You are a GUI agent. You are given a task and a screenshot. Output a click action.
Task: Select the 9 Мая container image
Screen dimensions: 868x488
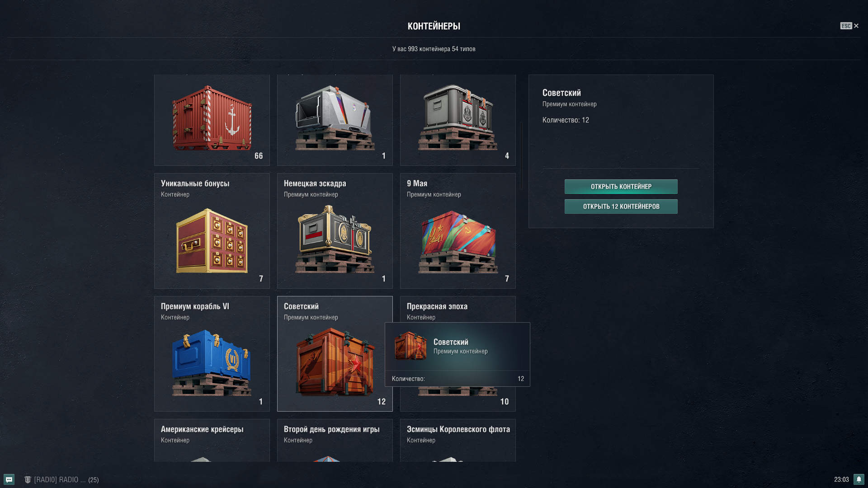click(x=458, y=241)
